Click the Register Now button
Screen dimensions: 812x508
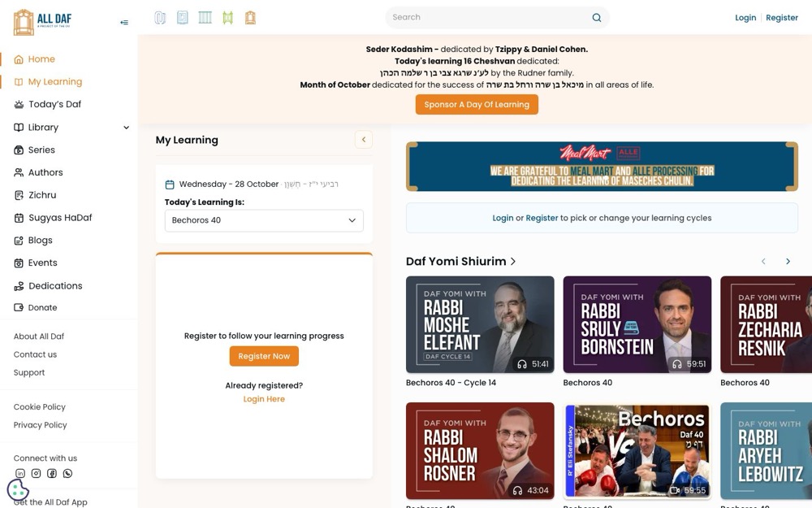tap(264, 356)
